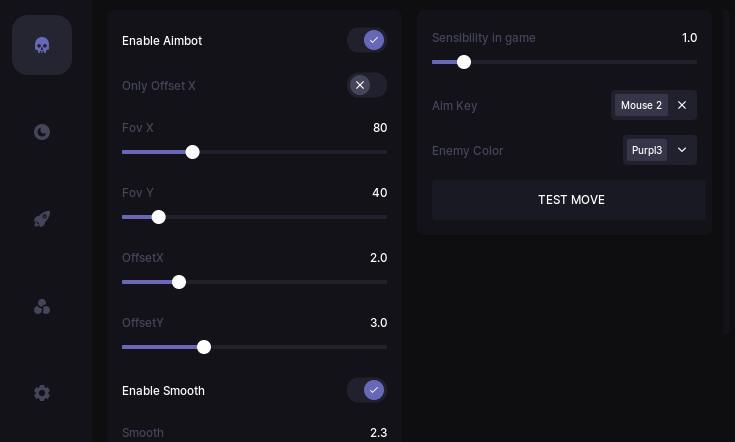735x442 pixels.
Task: Expand the Enemy Color dropdown arrow
Action: click(682, 150)
